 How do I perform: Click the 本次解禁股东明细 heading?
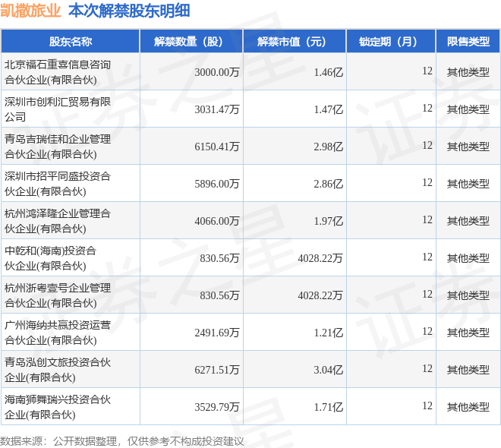(x=129, y=11)
